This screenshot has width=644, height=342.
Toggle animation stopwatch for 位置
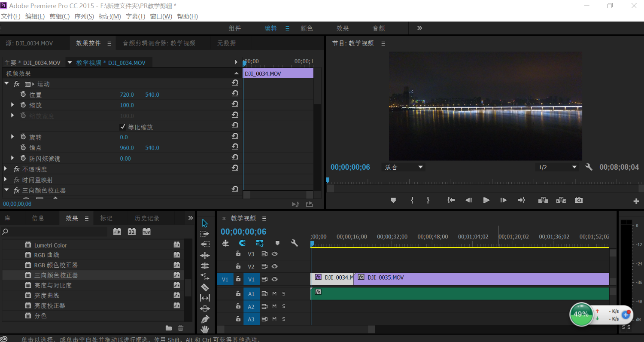coord(23,95)
